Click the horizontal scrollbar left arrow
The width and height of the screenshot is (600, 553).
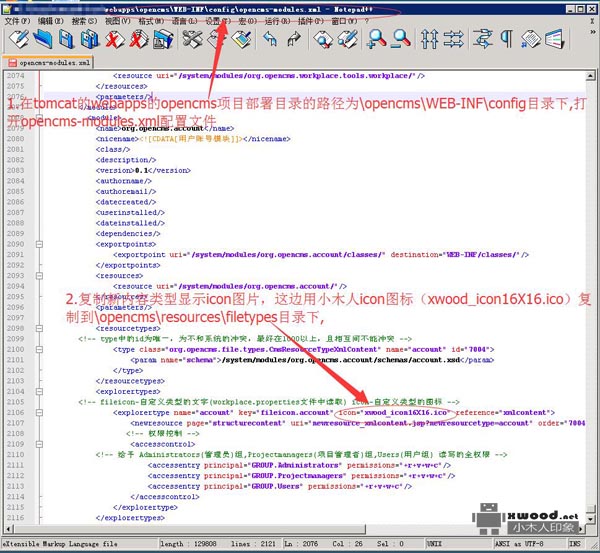pyautogui.click(x=8, y=529)
